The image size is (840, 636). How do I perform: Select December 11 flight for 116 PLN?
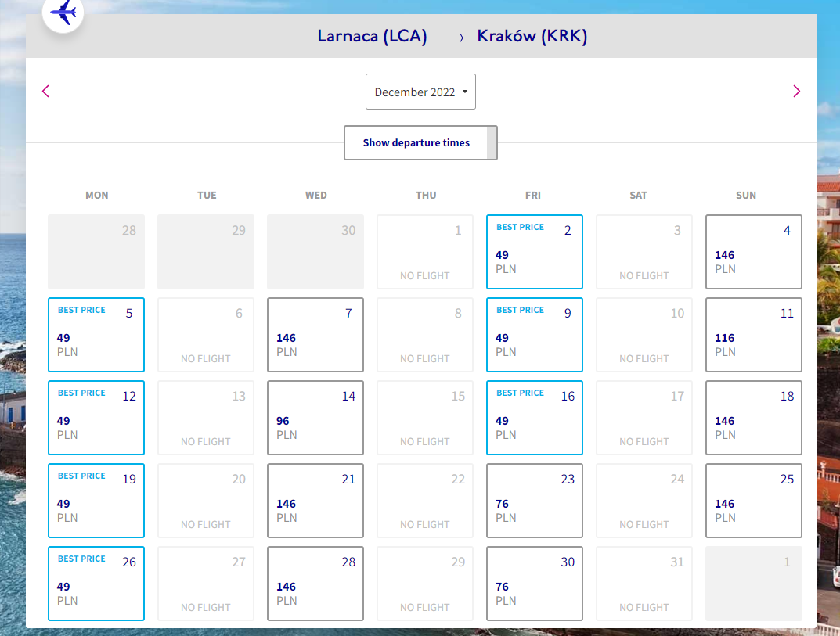pyautogui.click(x=753, y=335)
